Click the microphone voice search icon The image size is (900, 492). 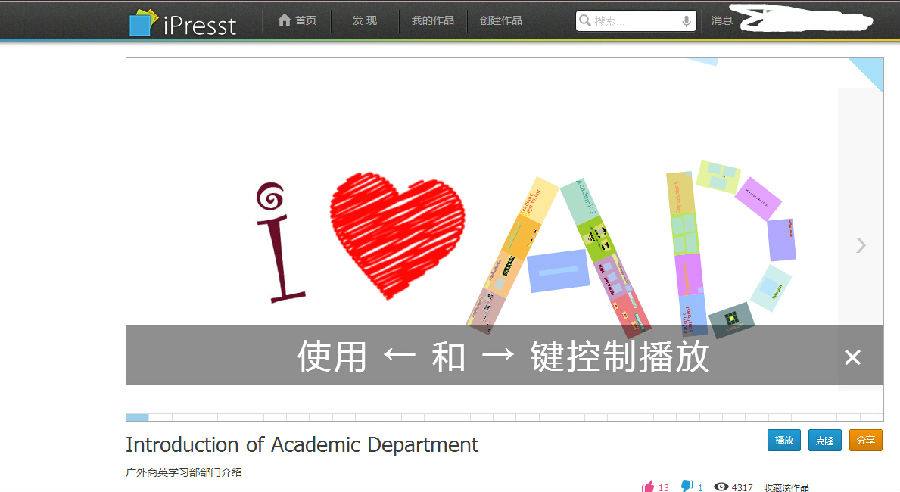tap(686, 21)
